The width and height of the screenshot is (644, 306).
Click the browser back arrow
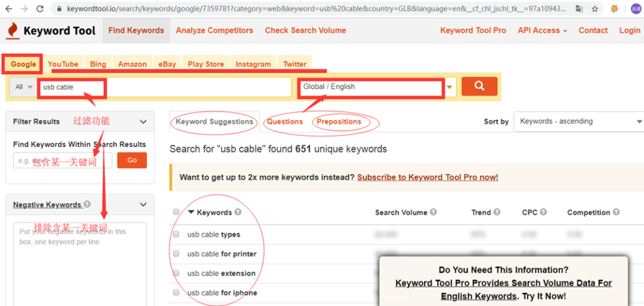9,8
